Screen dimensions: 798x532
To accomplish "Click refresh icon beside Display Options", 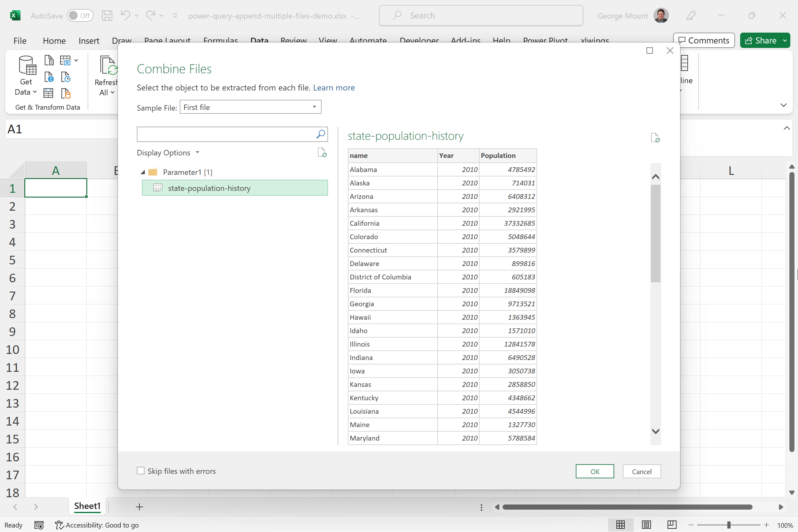I will (x=322, y=153).
